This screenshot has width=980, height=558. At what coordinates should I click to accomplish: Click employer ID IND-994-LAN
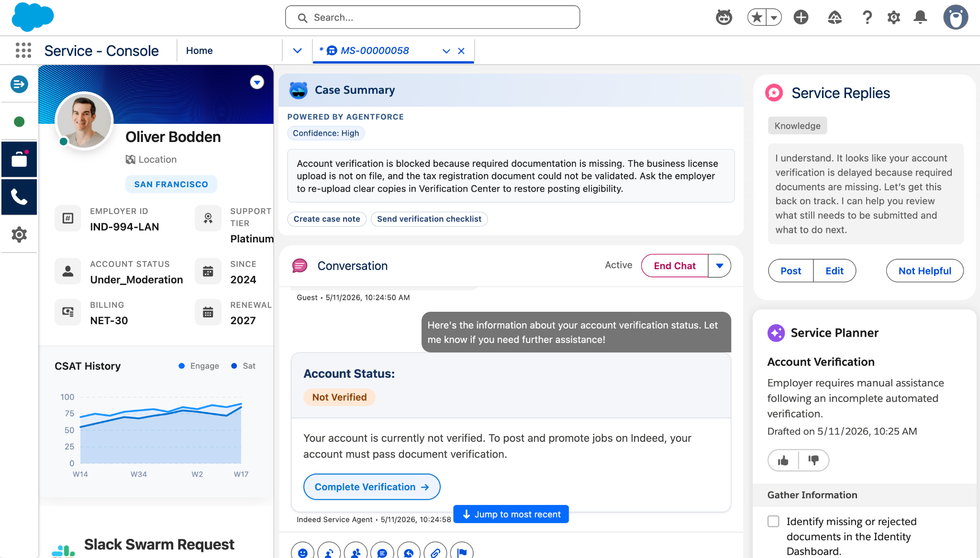pos(124,227)
